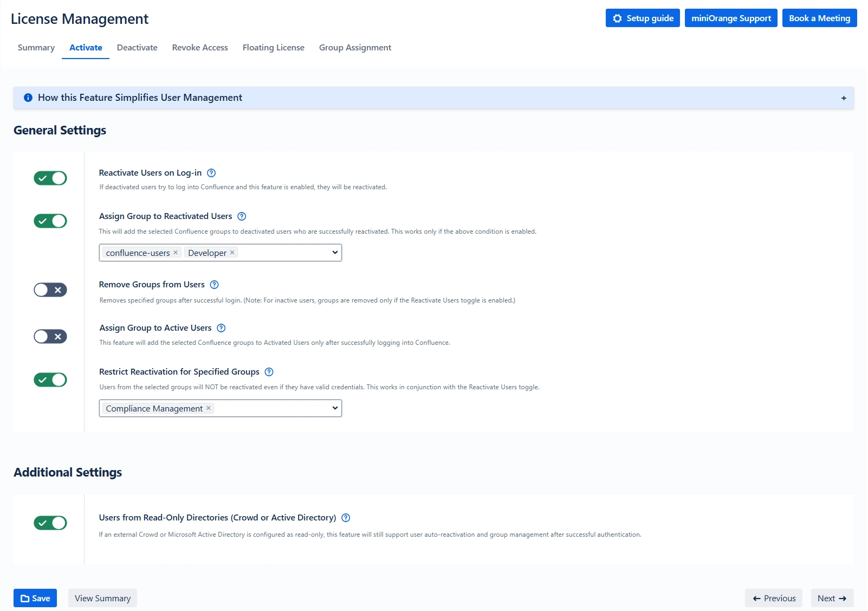This screenshot has width=868, height=611.
Task: Disable the Reactivate Users on Log-in toggle
Action: [50, 178]
